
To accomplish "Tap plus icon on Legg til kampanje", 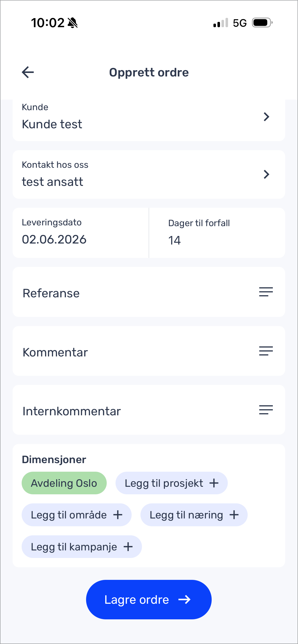I will click(128, 547).
